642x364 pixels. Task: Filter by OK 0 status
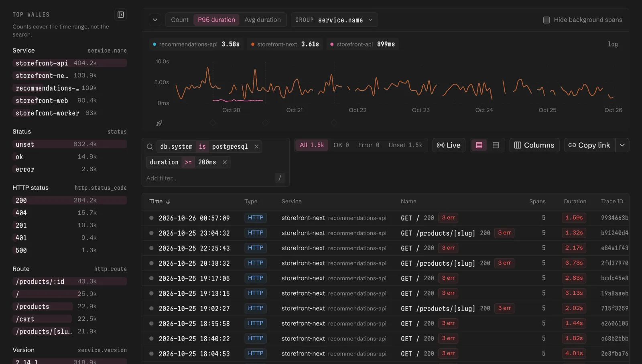[x=341, y=145]
